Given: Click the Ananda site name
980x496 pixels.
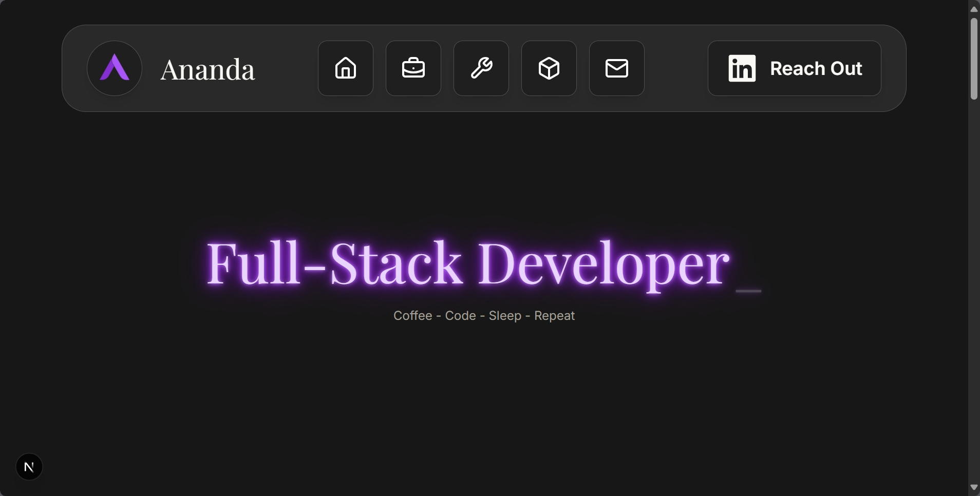Looking at the screenshot, I should [208, 69].
